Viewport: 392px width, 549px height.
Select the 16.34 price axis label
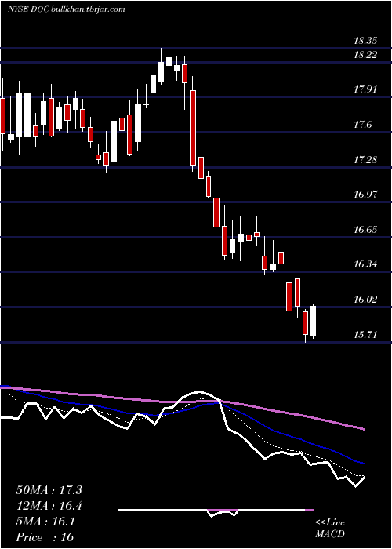(x=365, y=264)
